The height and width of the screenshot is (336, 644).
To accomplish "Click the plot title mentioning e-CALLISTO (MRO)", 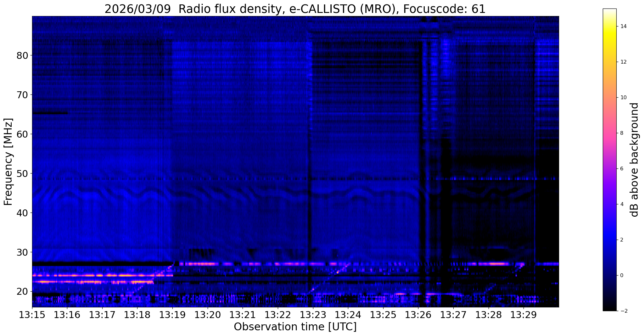I will [x=295, y=9].
